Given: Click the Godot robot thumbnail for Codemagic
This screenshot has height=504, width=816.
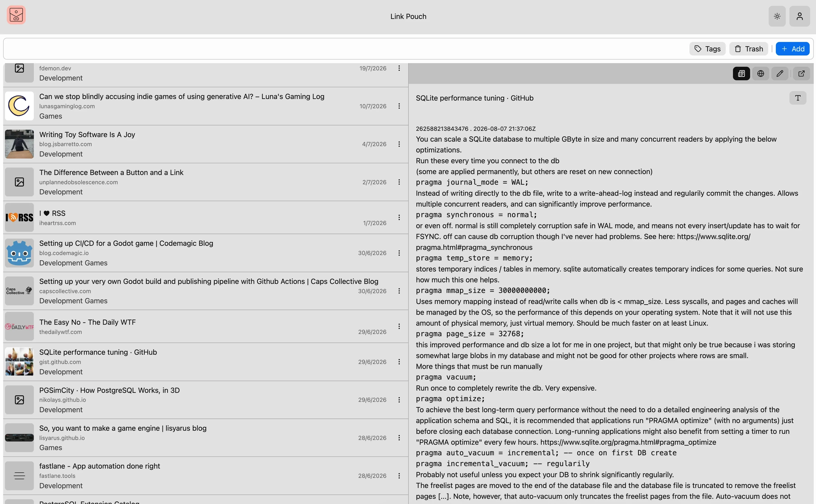Looking at the screenshot, I should tap(19, 253).
